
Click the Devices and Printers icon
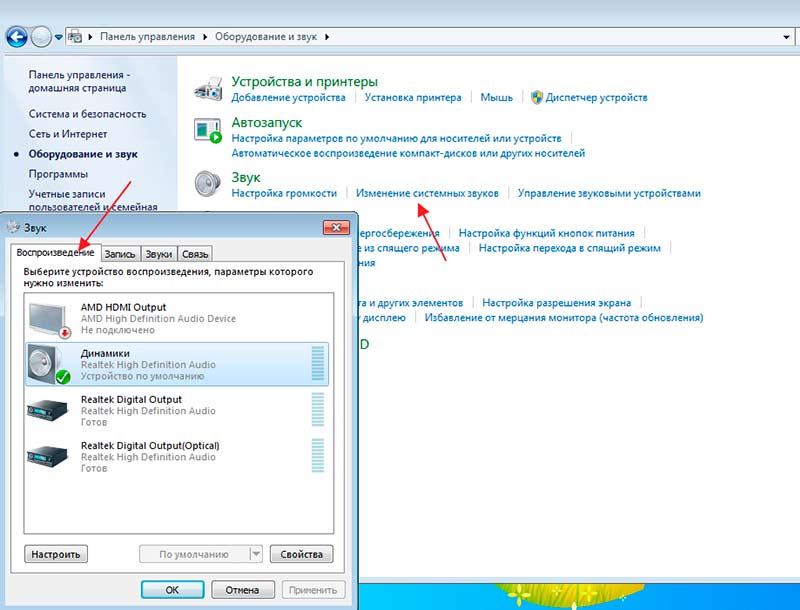[x=208, y=88]
